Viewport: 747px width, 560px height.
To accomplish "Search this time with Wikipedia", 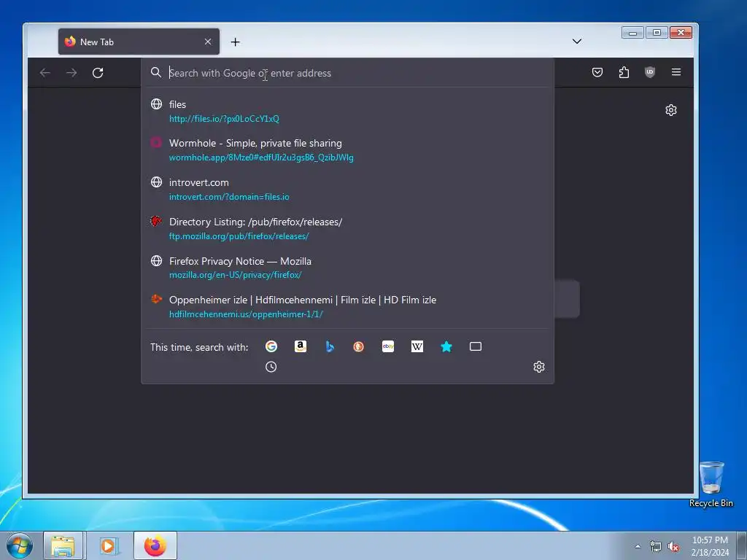I will [x=417, y=346].
